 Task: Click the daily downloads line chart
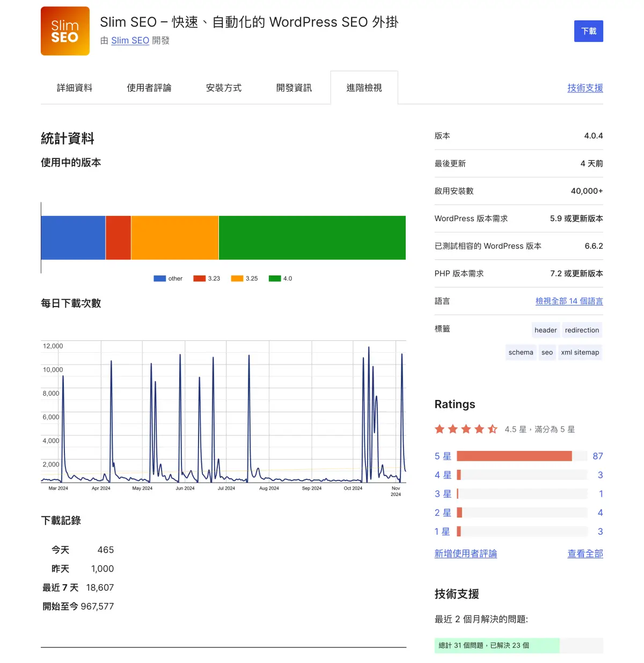223,412
